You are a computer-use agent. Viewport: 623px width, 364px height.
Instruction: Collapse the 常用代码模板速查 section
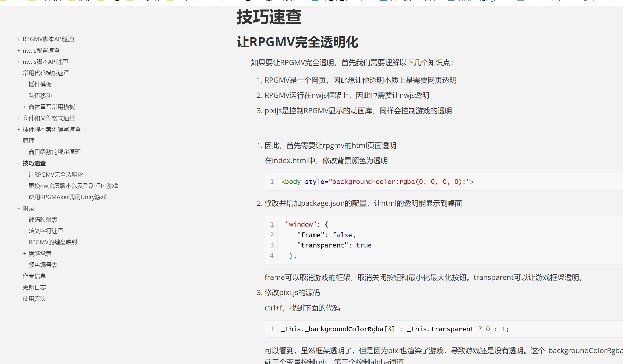[19, 73]
